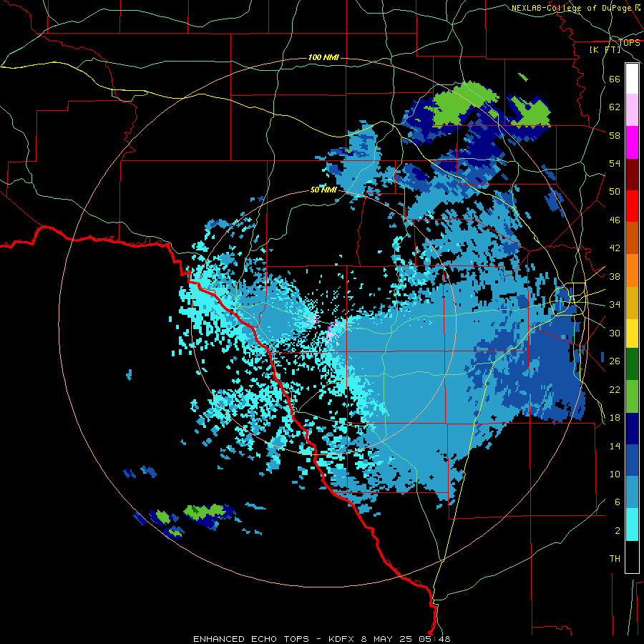Image resolution: width=644 pixels, height=644 pixels.
Task: Click the 26 value on legend scale
Action: (x=615, y=361)
